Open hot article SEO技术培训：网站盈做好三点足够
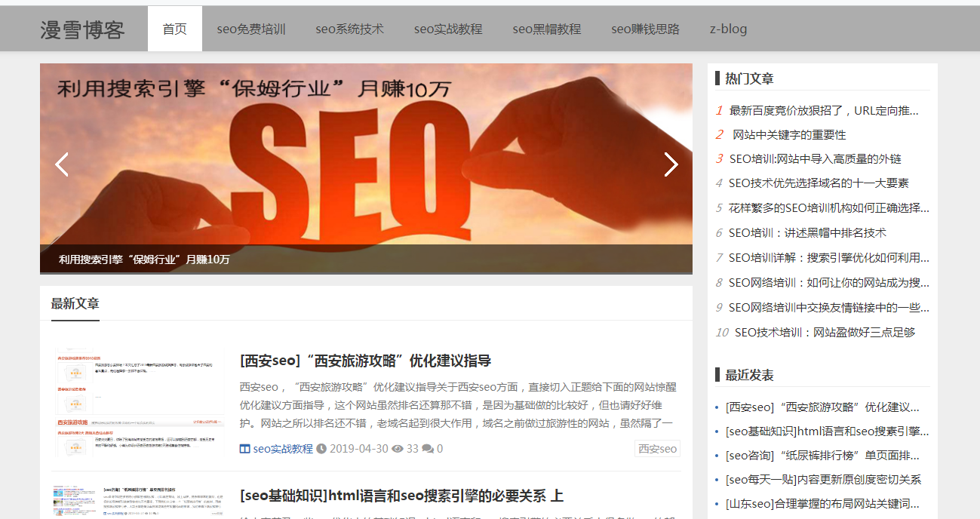 pyautogui.click(x=825, y=333)
